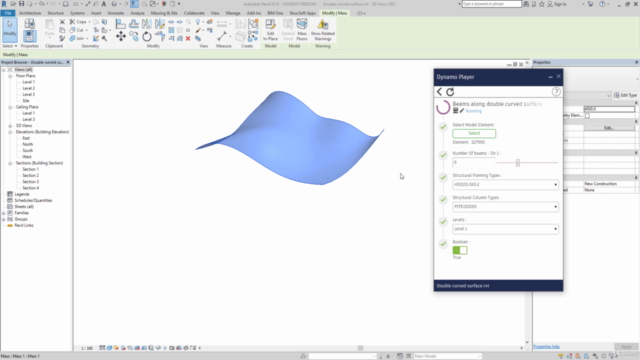
Task: Refresh scripts in Dynamo Player
Action: pos(450,92)
